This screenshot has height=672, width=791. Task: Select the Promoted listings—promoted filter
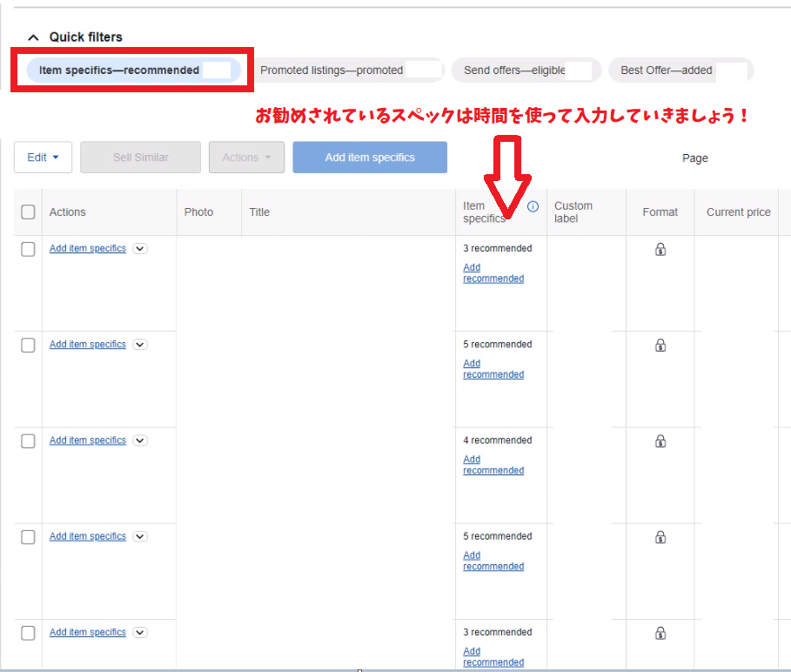(x=332, y=71)
